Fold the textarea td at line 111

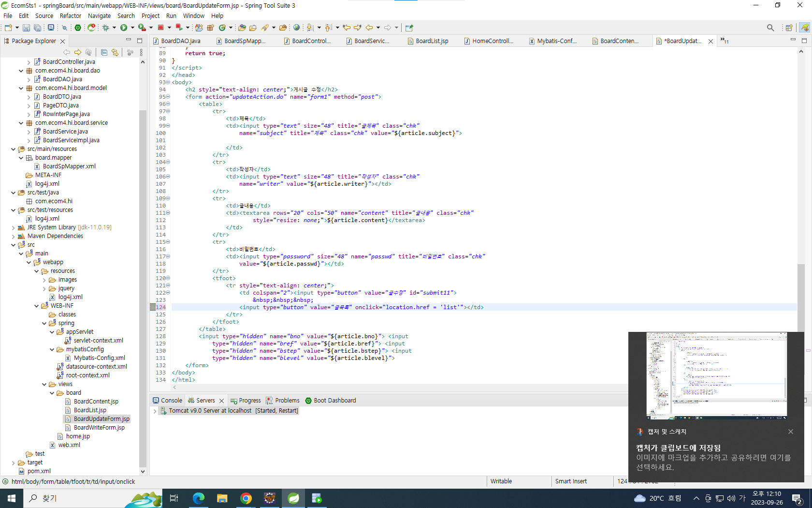[168, 213]
